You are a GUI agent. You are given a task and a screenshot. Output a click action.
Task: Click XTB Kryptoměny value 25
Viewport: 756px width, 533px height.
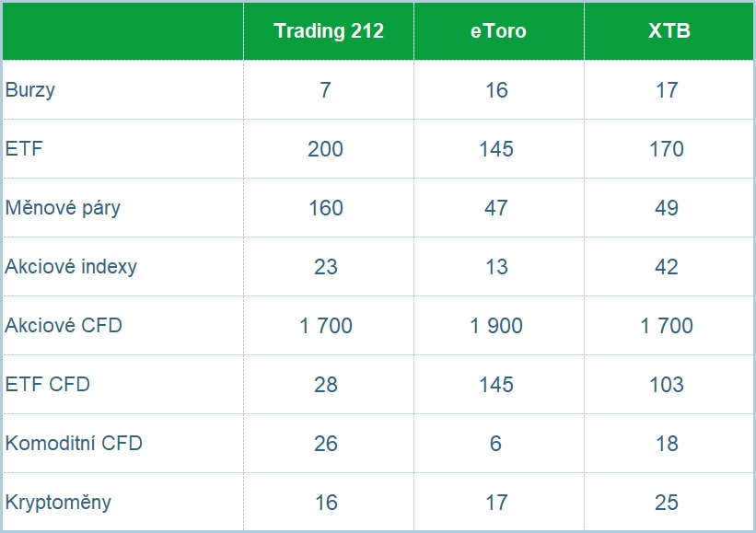click(x=667, y=503)
